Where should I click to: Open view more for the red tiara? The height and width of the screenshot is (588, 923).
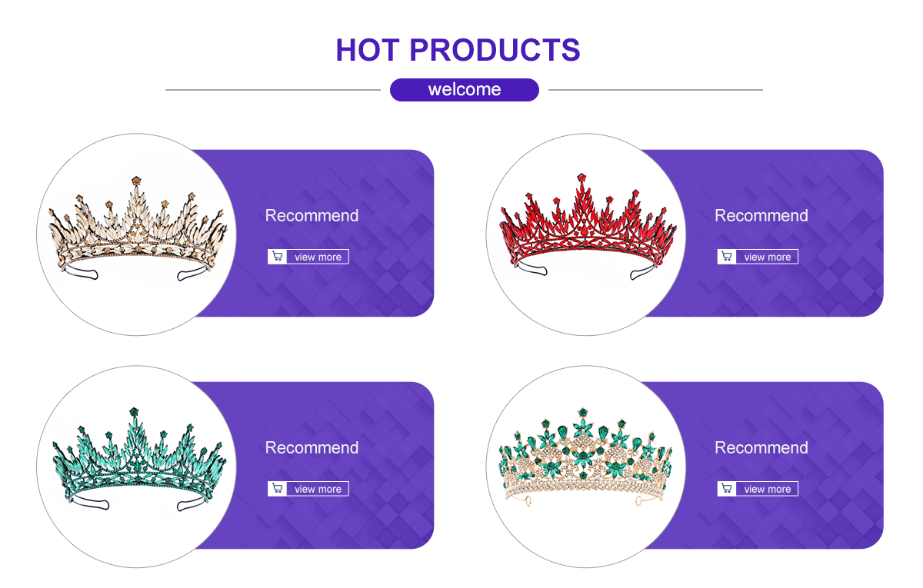767,257
